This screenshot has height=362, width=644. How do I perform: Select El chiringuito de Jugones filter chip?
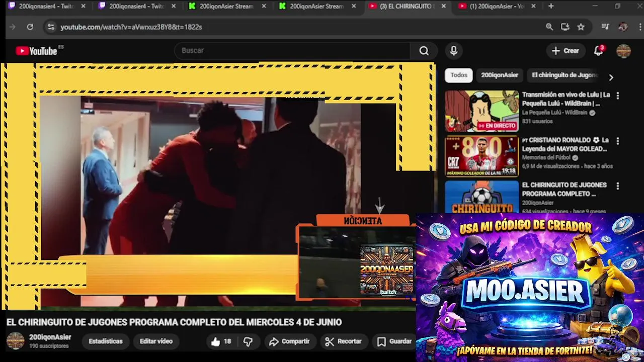[565, 75]
